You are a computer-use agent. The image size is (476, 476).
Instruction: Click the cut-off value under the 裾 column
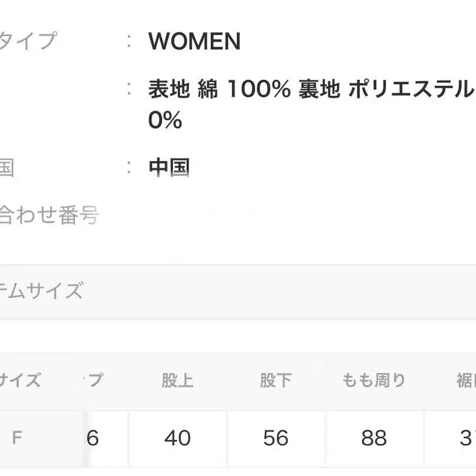pyautogui.click(x=466, y=438)
